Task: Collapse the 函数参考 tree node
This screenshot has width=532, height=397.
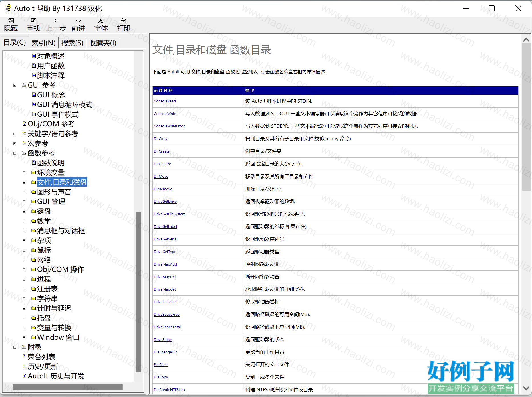Action: (15, 153)
